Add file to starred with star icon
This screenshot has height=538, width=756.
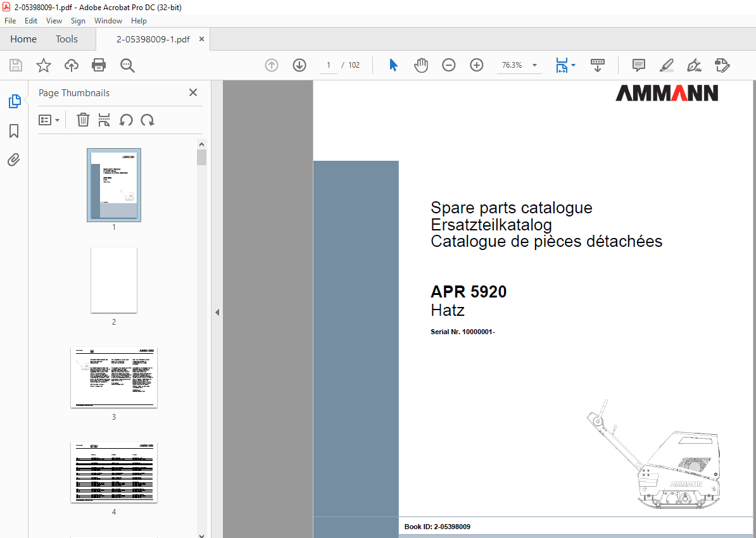(x=44, y=65)
